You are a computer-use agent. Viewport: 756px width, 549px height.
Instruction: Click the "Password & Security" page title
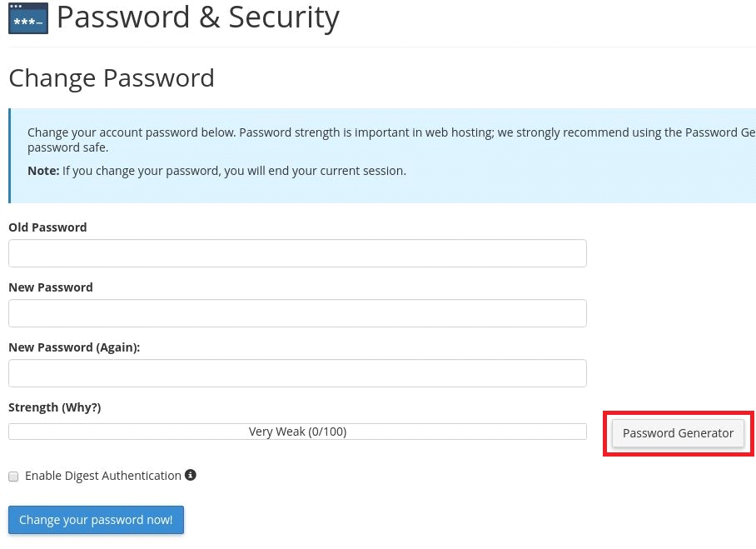pos(197,17)
